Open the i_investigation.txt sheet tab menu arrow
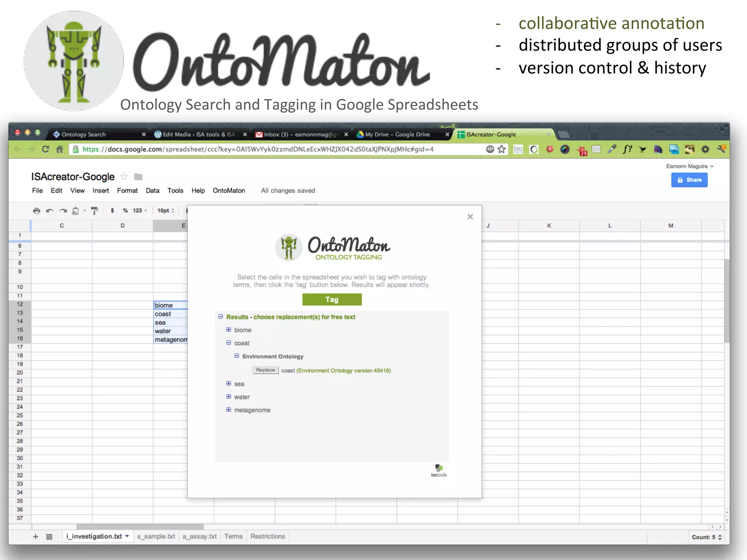 tap(127, 536)
